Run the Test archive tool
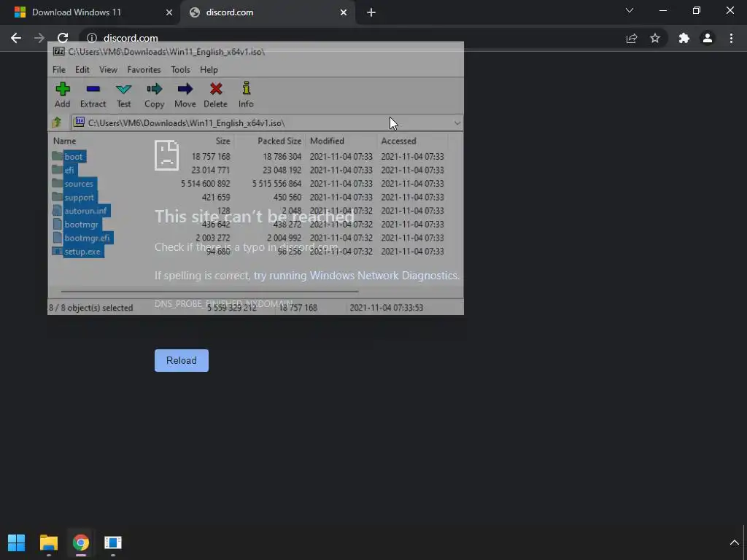747x560 pixels. tap(124, 95)
